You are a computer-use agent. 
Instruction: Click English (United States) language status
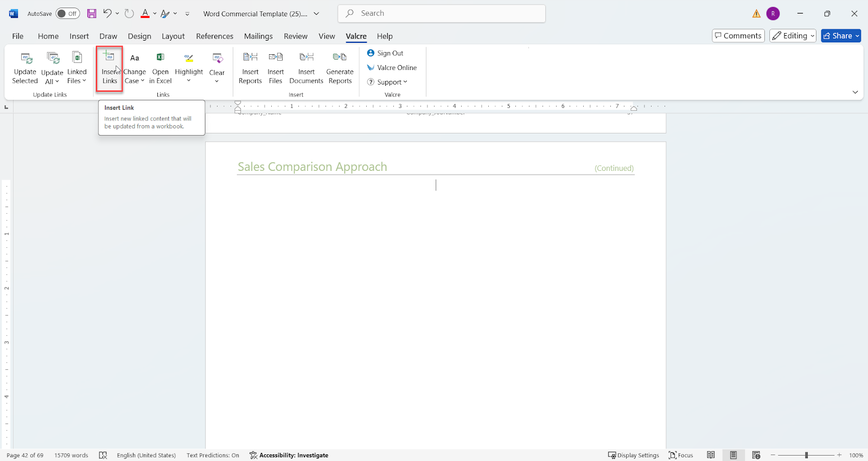146,455
